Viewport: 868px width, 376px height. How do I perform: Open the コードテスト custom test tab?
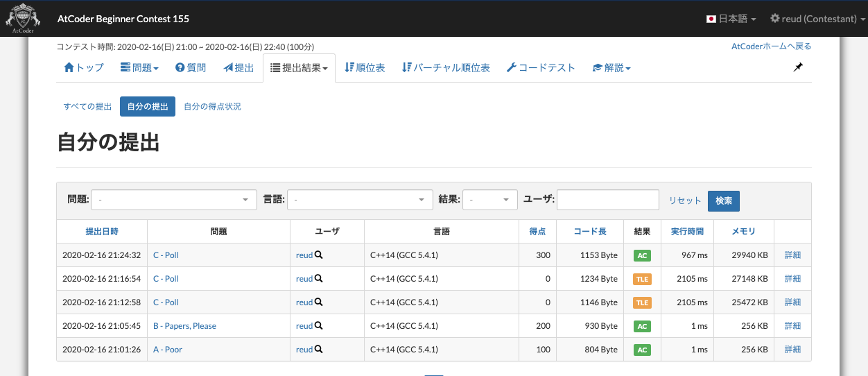(x=541, y=68)
